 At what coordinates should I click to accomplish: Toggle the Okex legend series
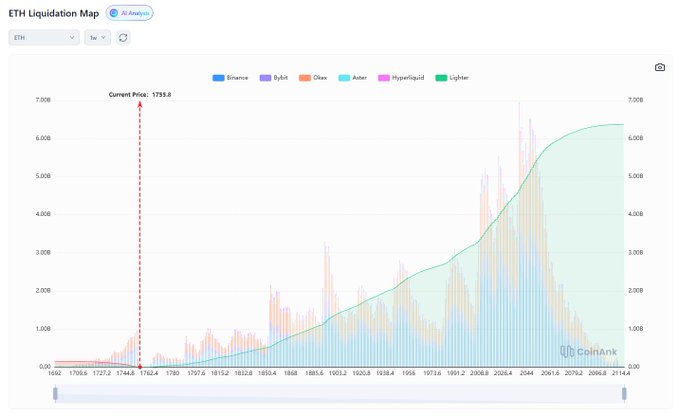pyautogui.click(x=313, y=77)
